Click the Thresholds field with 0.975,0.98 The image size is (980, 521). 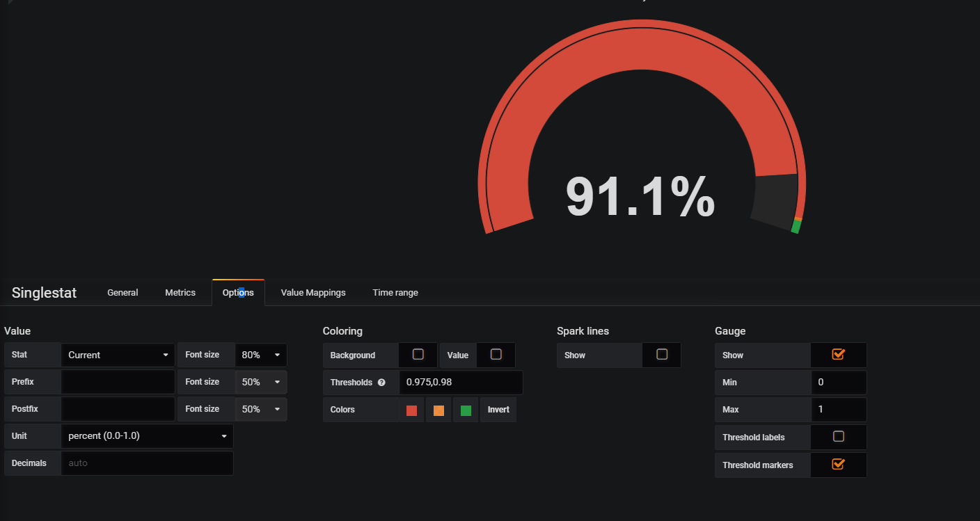(x=461, y=383)
